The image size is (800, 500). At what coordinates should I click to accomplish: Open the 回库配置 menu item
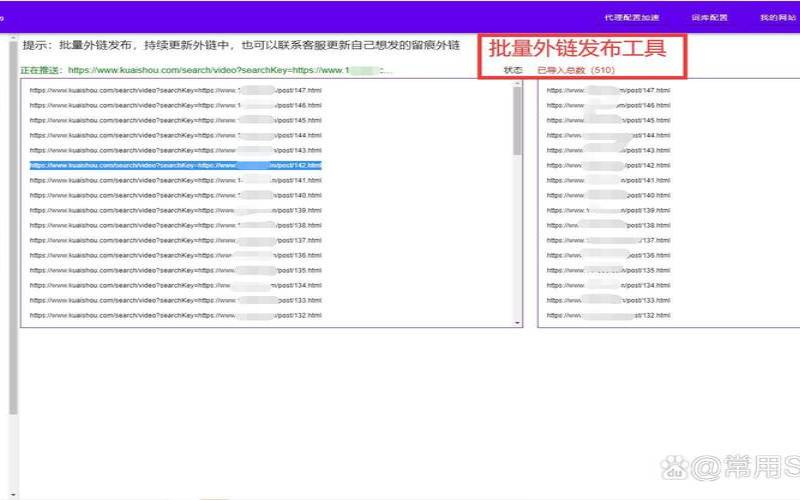(709, 17)
